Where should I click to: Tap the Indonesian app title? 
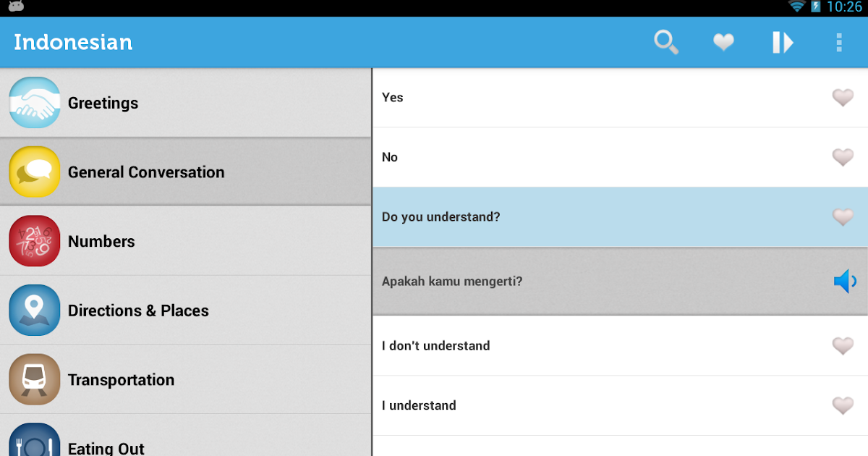click(x=73, y=42)
